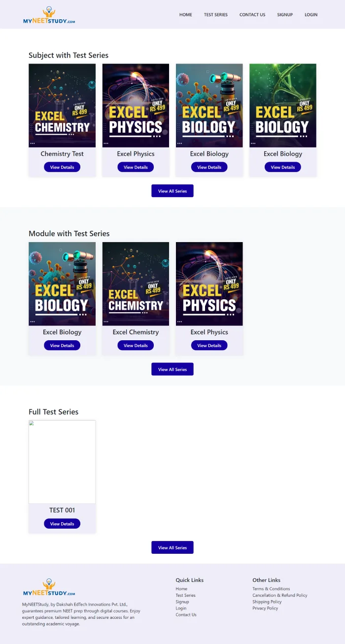Click View All Series under Full Test Series

(172, 547)
